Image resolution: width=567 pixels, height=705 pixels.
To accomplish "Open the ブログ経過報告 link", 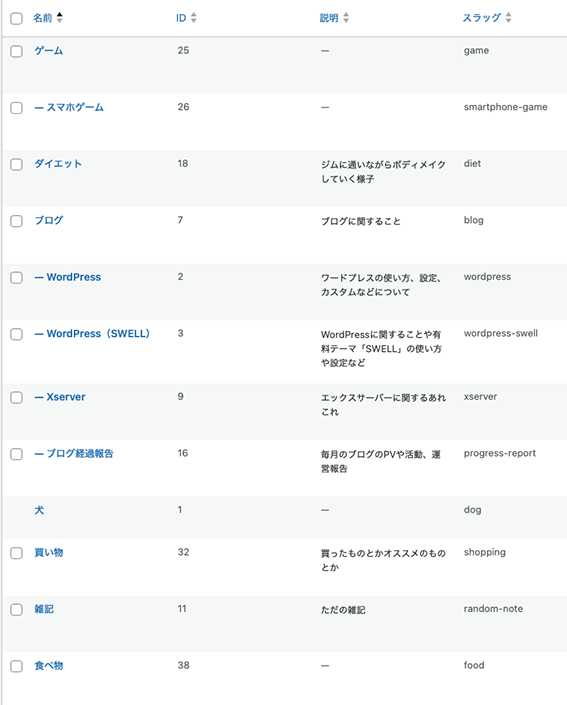I will point(74,454).
